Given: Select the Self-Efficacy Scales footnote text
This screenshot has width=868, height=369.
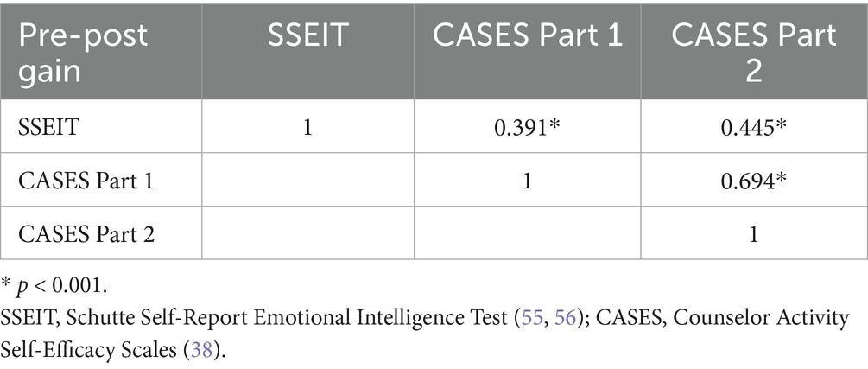Looking at the screenshot, I should (92, 351).
